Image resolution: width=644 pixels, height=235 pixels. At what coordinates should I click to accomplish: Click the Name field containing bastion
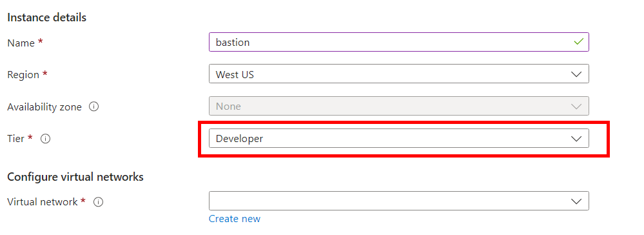pyautogui.click(x=399, y=42)
